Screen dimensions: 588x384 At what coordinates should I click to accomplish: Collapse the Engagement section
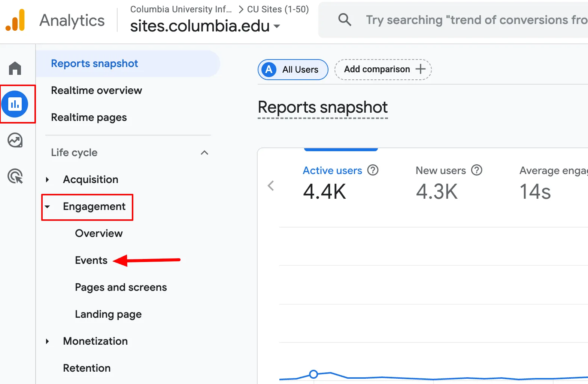click(x=47, y=207)
